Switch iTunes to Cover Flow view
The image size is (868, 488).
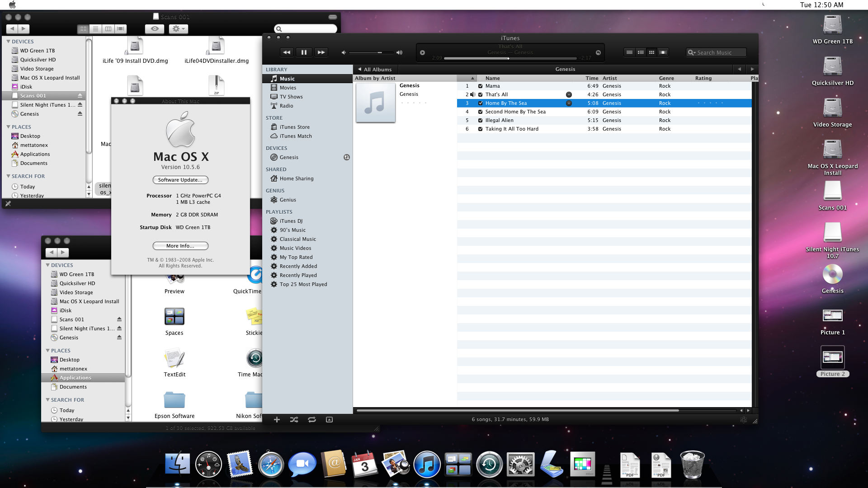(x=663, y=52)
